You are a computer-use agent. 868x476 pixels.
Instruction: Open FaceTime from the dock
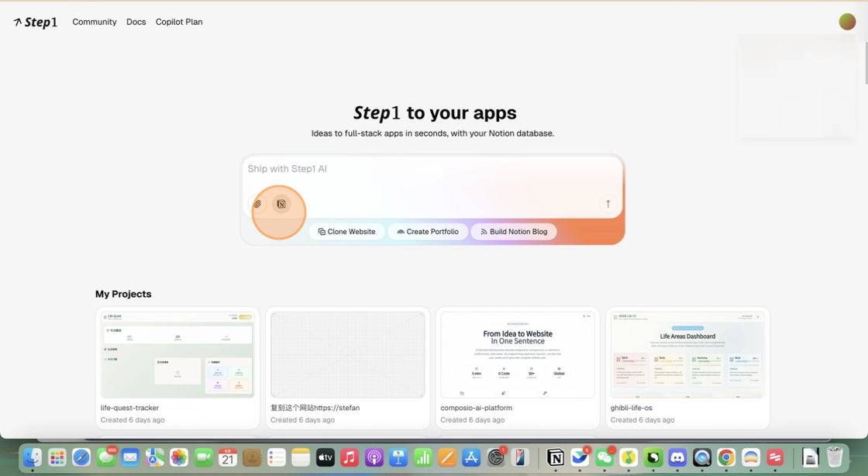(x=203, y=457)
